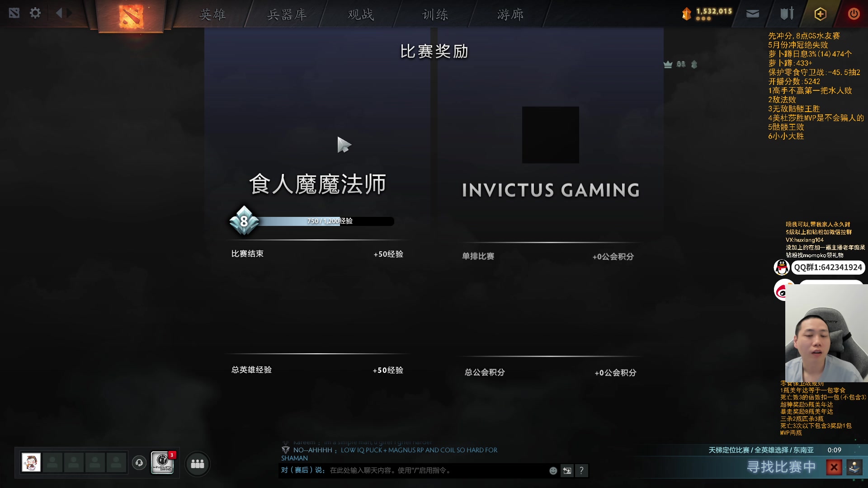The height and width of the screenshot is (488, 868).
Task: Click the Weibo icon in overlay
Action: 781,290
